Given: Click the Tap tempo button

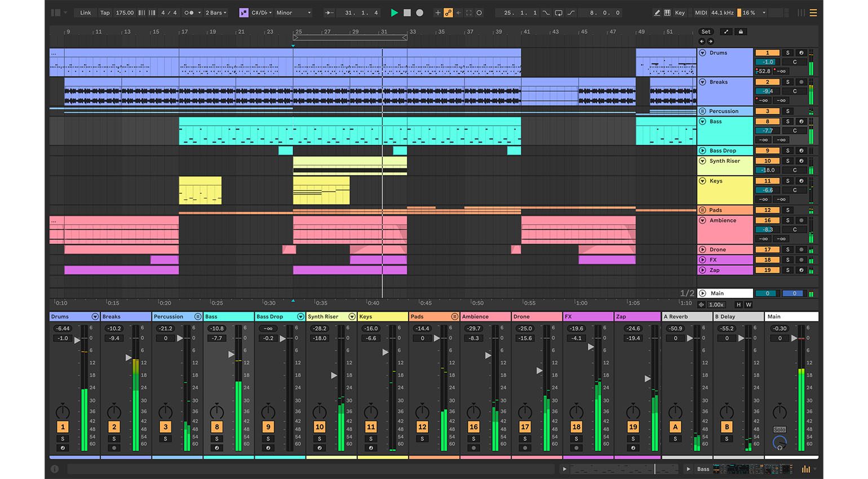Looking at the screenshot, I should coord(105,12).
